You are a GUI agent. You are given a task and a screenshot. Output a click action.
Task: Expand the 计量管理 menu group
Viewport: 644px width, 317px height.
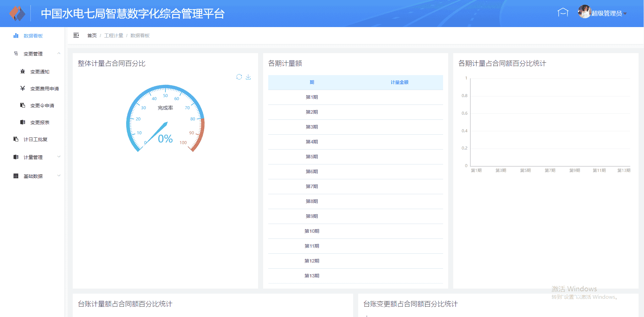pyautogui.click(x=59, y=157)
